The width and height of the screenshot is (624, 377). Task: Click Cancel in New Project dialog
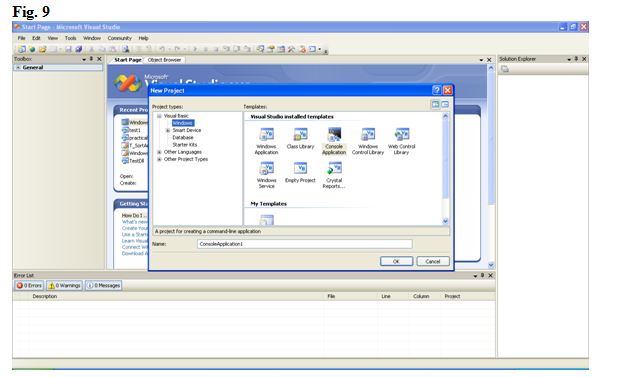coord(433,262)
